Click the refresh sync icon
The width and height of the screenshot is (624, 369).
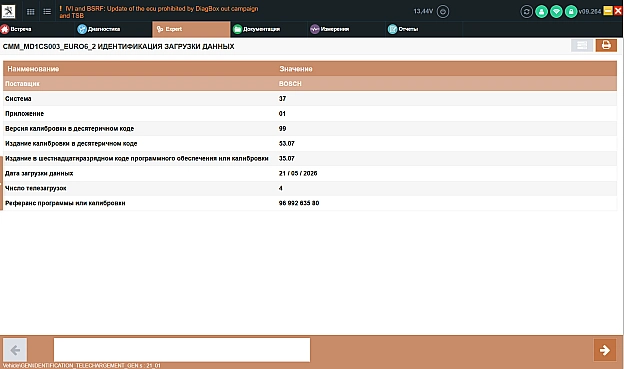[x=526, y=12]
